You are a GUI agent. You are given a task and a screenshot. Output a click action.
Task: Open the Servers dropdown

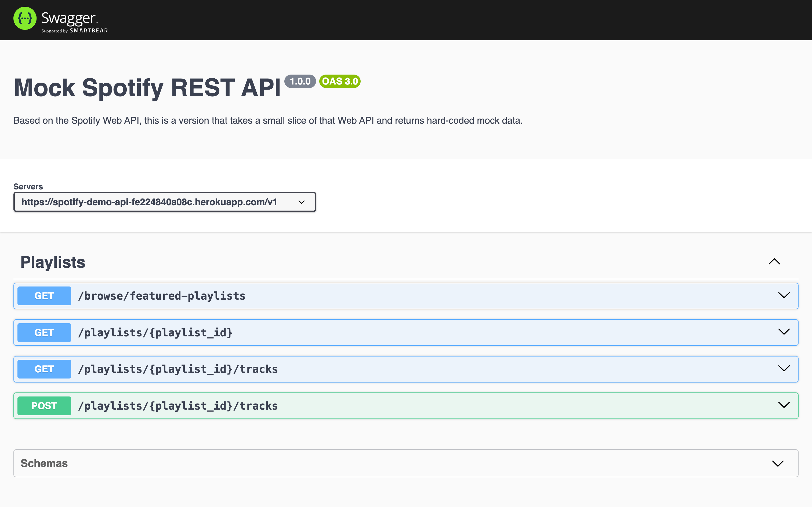(x=301, y=202)
